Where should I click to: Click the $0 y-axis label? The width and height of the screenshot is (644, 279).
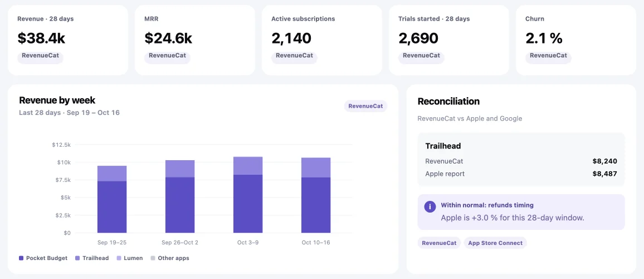point(66,233)
